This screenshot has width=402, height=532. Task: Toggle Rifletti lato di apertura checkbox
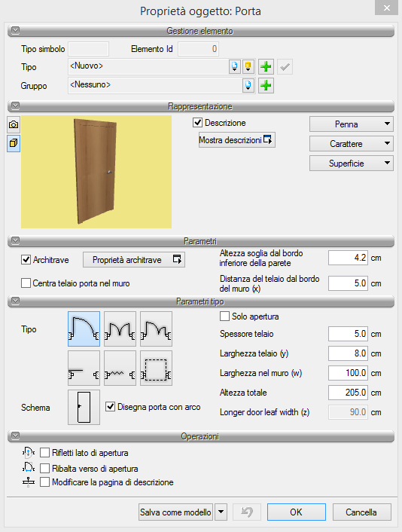[44, 453]
